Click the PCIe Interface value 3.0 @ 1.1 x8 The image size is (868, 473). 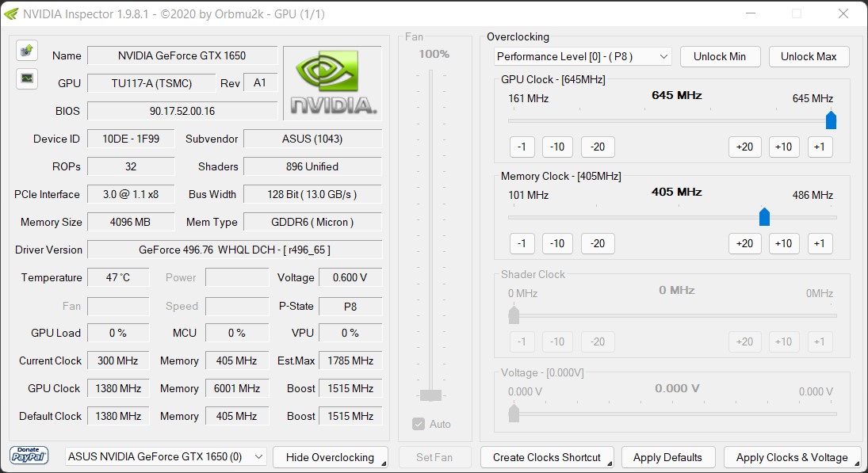click(x=131, y=194)
